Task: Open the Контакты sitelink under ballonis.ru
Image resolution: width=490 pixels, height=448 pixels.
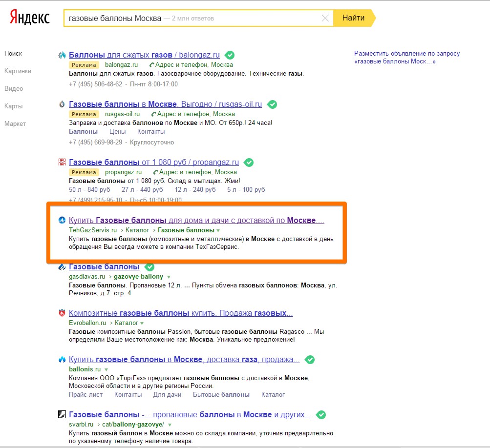Action: pos(128,395)
